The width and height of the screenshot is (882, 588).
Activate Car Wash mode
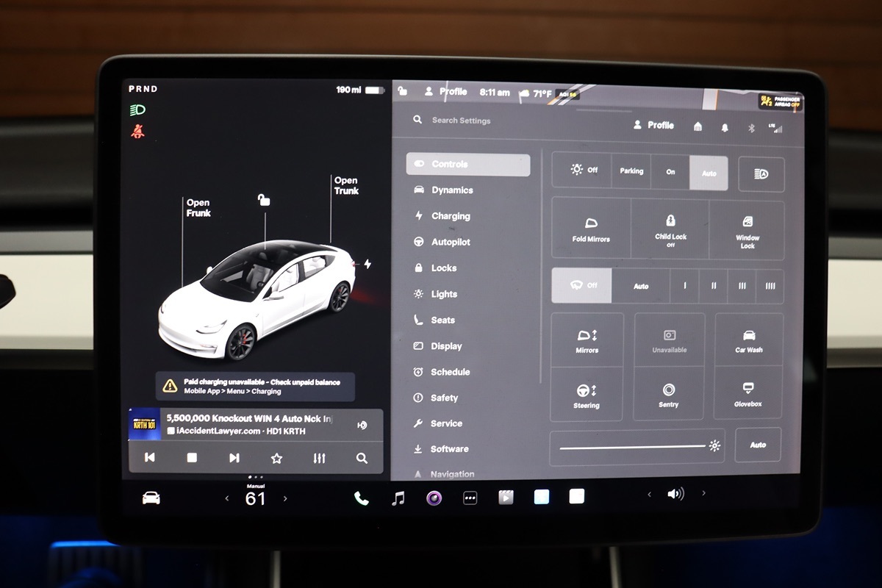tap(748, 340)
